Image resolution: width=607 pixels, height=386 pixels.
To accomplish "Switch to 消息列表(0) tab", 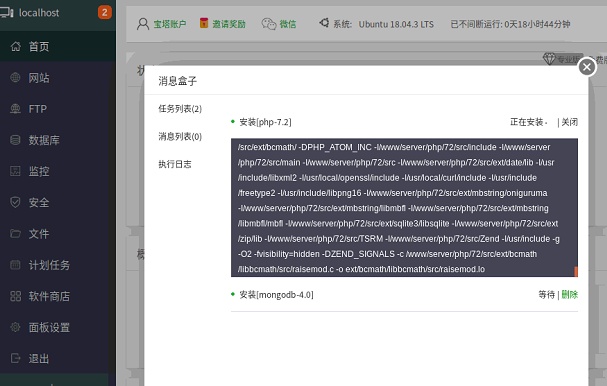I will pyautogui.click(x=180, y=136).
